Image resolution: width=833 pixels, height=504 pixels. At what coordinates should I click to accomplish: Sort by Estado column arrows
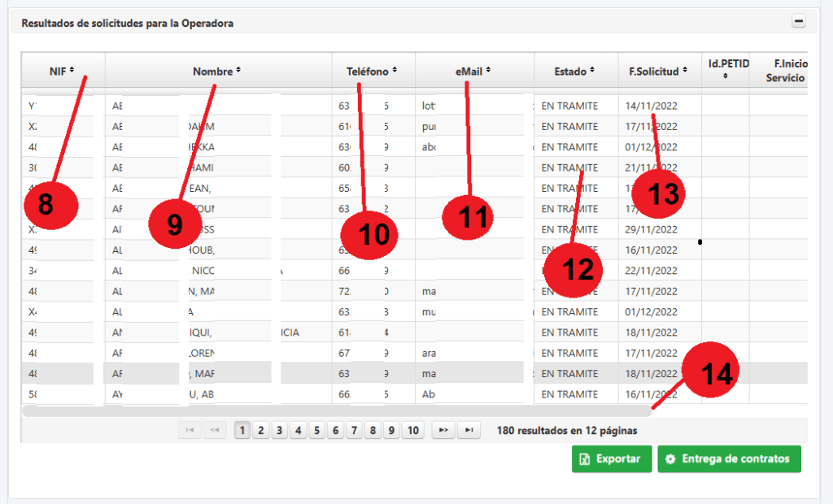pyautogui.click(x=594, y=71)
